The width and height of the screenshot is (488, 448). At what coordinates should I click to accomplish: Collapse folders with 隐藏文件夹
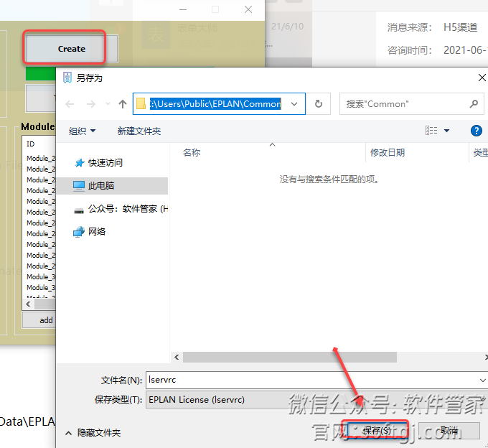pyautogui.click(x=93, y=433)
